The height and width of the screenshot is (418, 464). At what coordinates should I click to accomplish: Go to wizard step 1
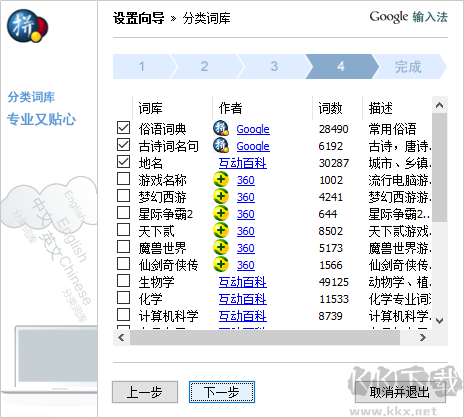[142, 66]
